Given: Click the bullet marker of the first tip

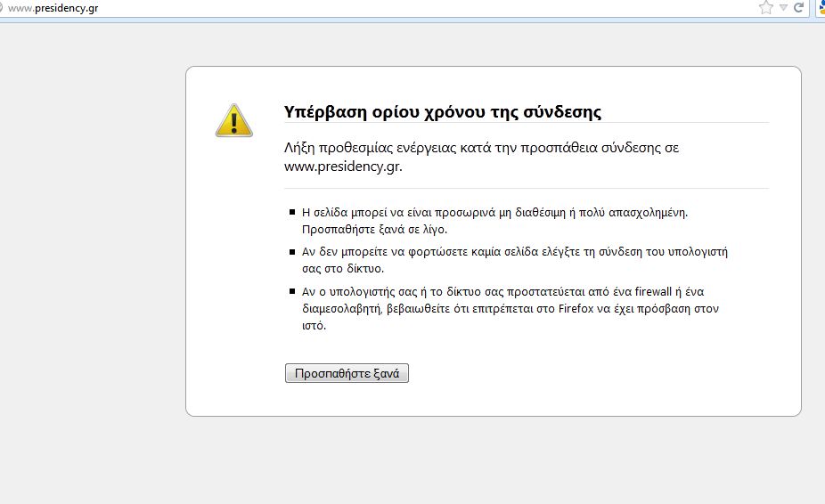Looking at the screenshot, I should (292, 213).
